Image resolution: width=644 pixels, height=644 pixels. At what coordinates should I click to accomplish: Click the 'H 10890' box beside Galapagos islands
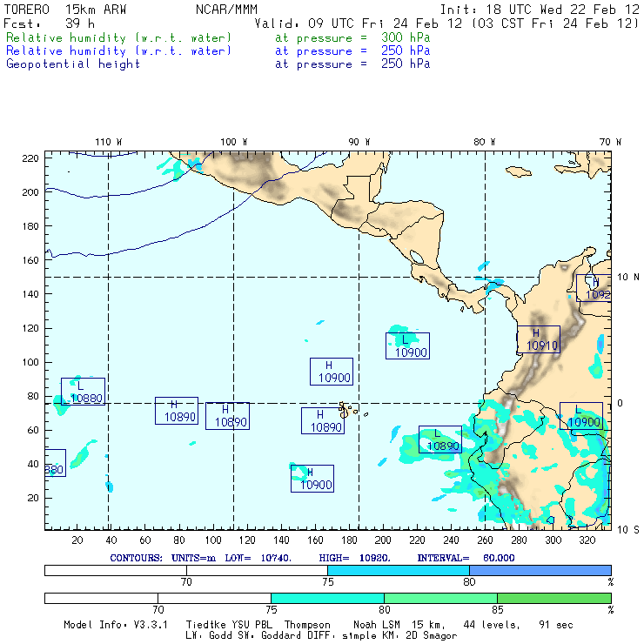pyautogui.click(x=323, y=420)
